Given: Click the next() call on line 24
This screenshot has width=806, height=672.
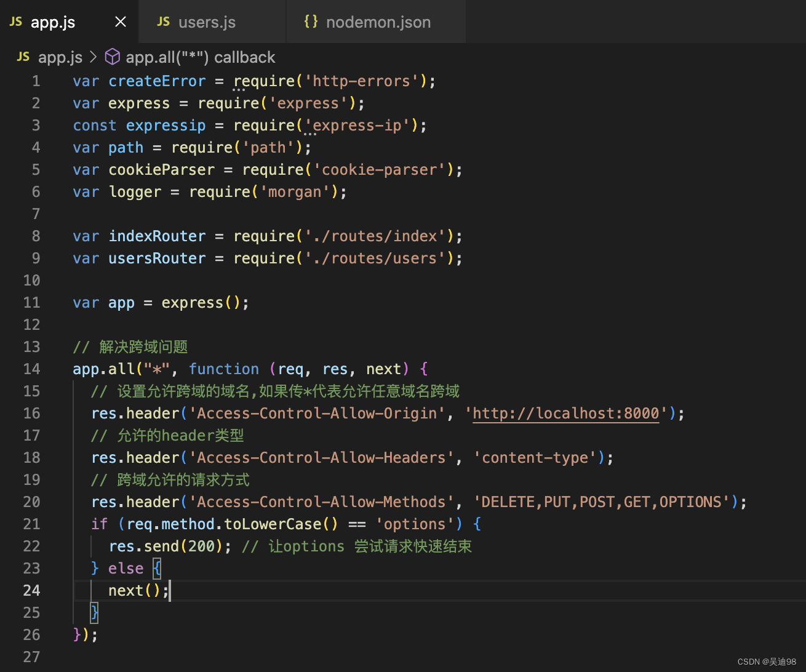Looking at the screenshot, I should 135,591.
